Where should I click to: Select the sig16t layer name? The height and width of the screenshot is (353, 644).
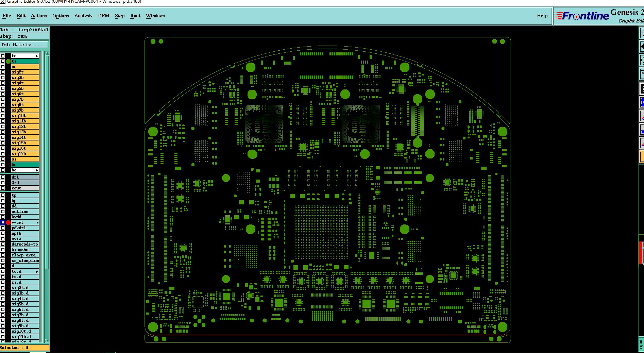coord(25,148)
